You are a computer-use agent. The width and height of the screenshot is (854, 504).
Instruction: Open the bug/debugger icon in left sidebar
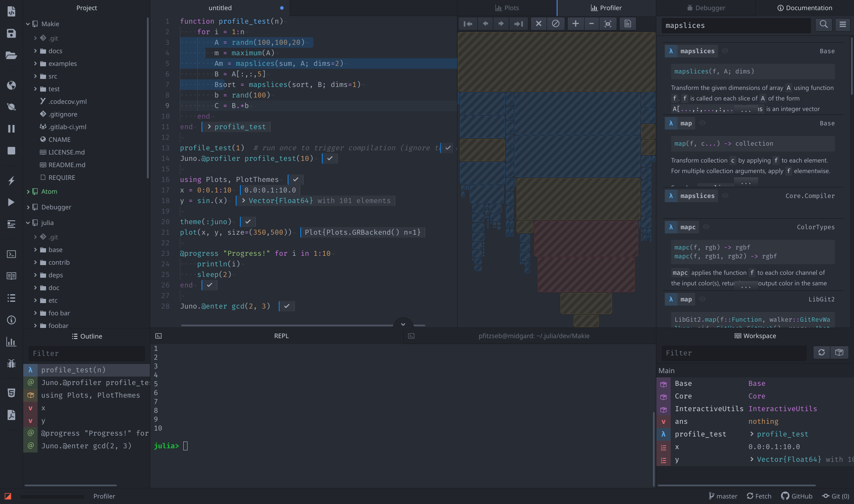pos(11,363)
